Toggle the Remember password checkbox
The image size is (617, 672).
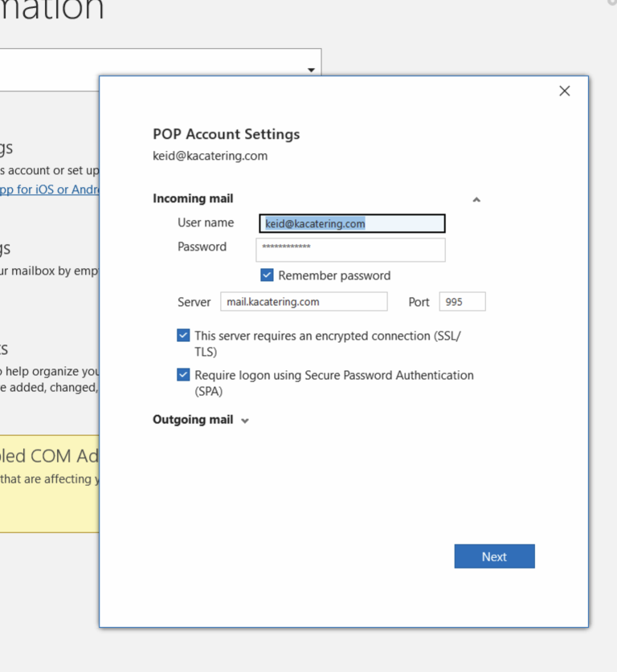(x=267, y=275)
